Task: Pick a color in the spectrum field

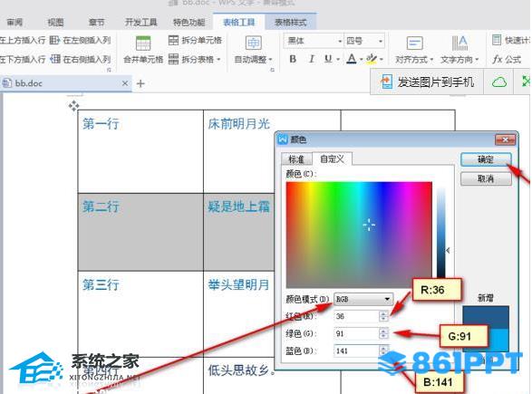Action: [x=359, y=235]
